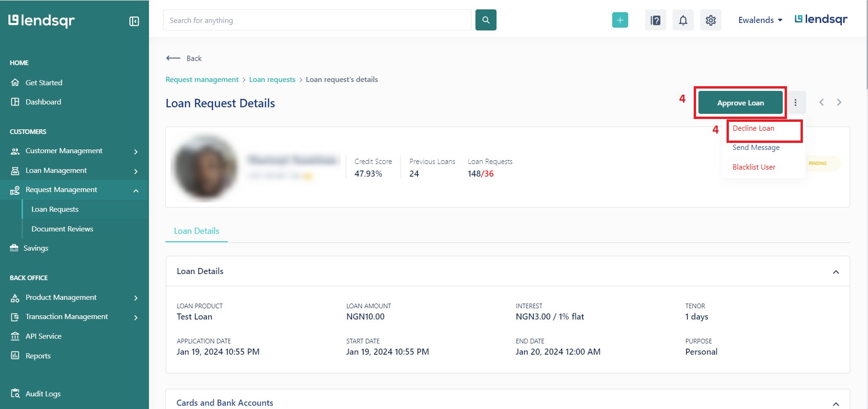Open notifications bell

[x=683, y=20]
